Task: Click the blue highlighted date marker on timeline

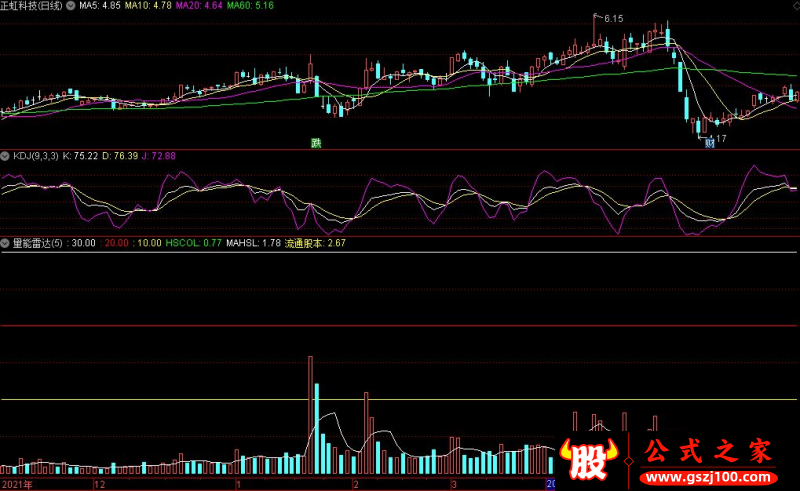Action: [551, 483]
